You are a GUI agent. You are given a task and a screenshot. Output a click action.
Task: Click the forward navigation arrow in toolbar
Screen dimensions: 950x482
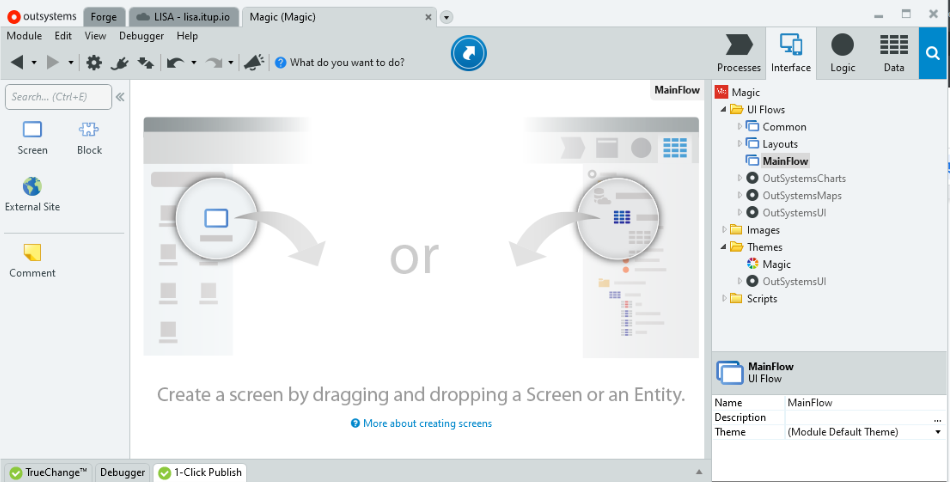pyautogui.click(x=53, y=62)
